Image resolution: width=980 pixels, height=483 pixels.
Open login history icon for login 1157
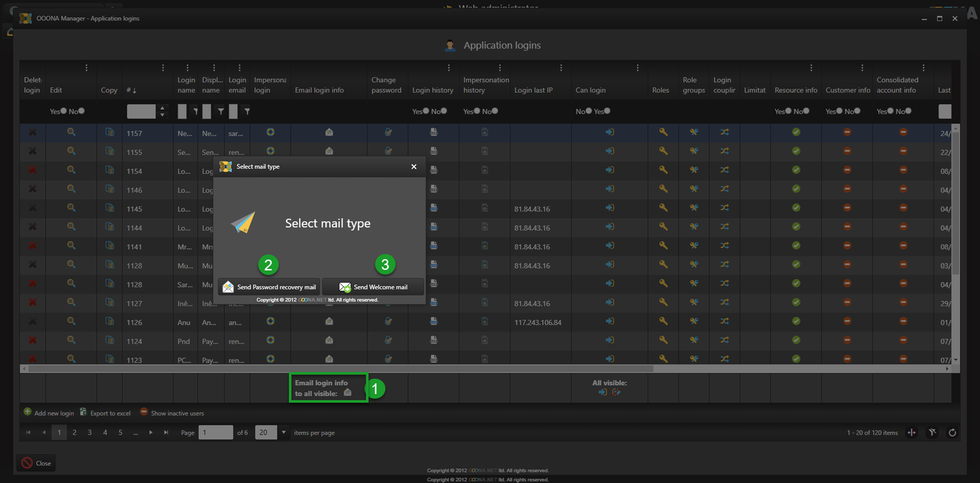[434, 132]
